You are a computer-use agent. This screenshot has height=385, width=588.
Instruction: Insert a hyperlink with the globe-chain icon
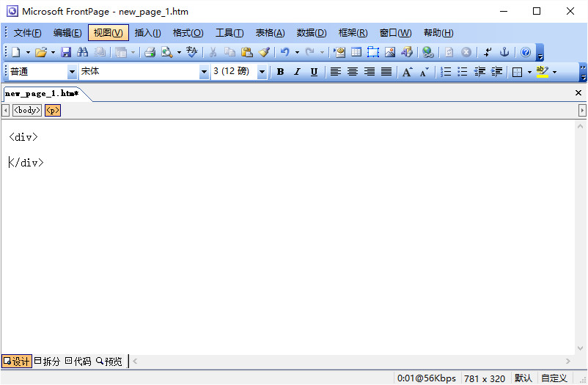(x=428, y=52)
